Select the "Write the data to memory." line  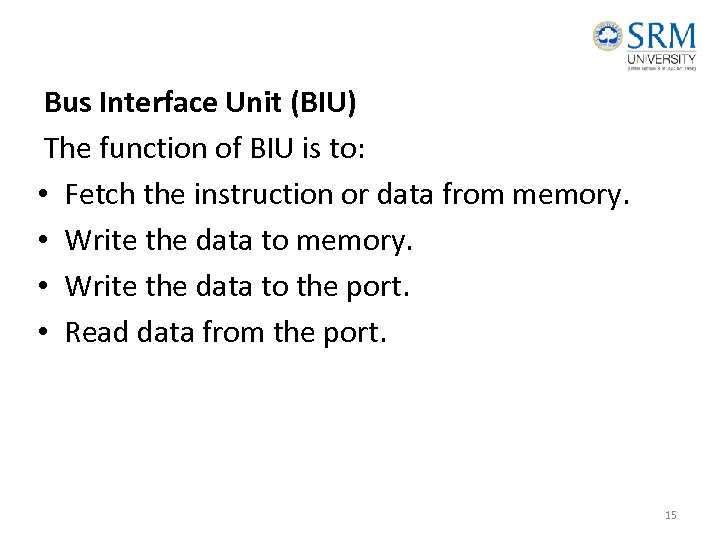(239, 240)
